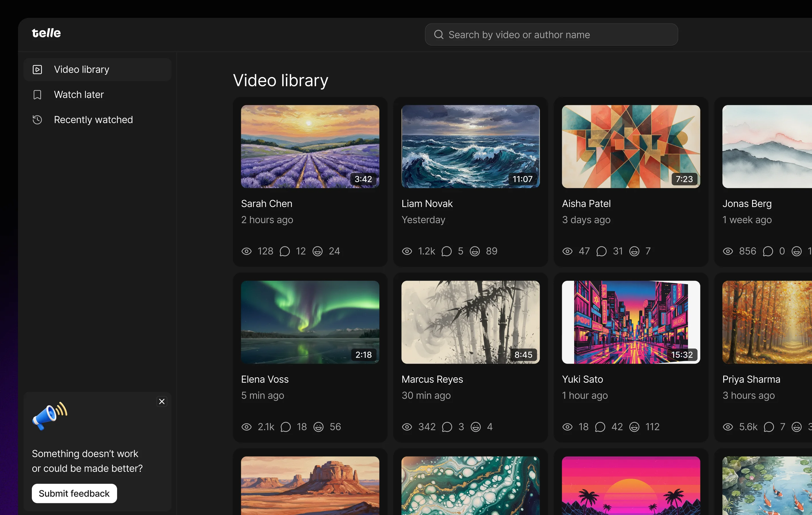Click the Video library play icon
The image size is (812, 515).
point(37,70)
